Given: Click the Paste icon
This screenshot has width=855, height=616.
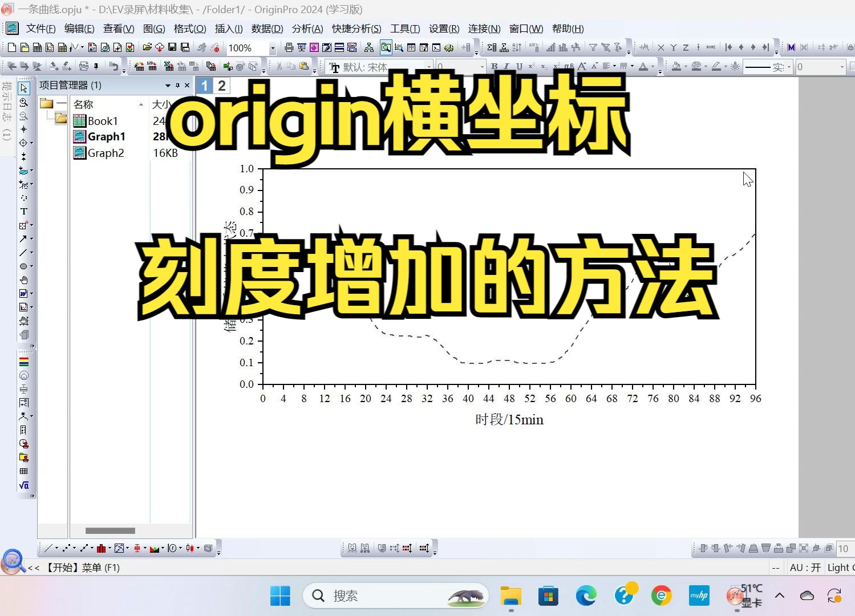Looking at the screenshot, I should pos(304,67).
